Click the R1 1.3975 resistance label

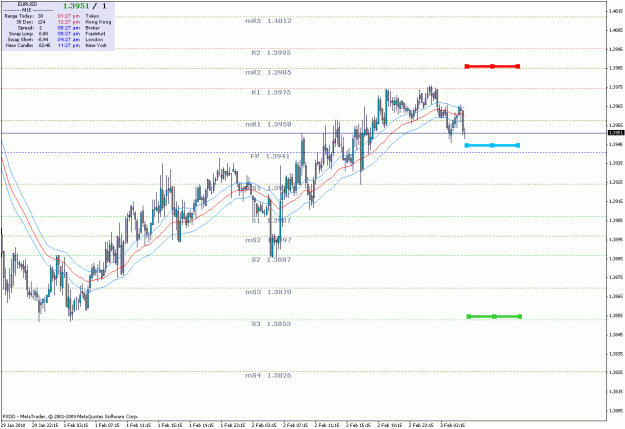(x=271, y=92)
